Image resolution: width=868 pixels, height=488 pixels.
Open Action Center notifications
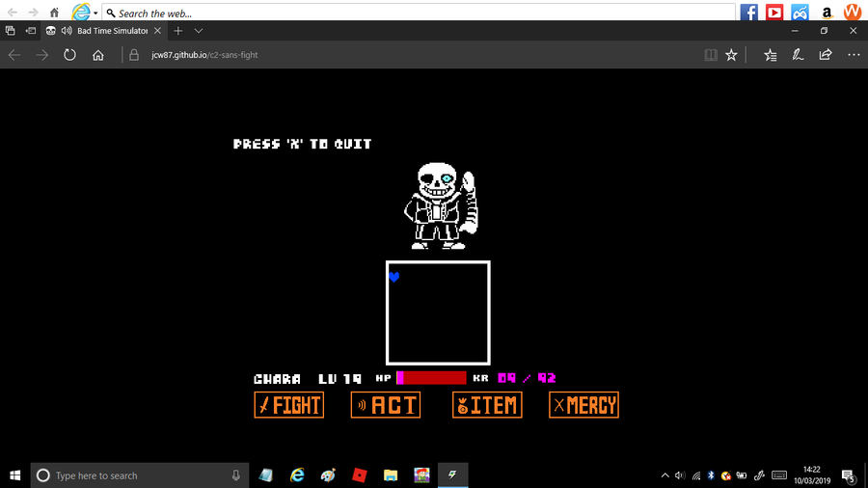click(x=848, y=475)
